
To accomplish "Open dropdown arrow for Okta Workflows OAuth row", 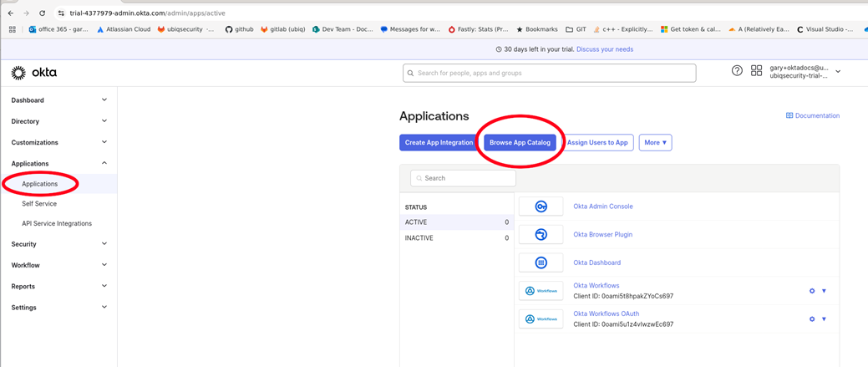I will coord(824,319).
